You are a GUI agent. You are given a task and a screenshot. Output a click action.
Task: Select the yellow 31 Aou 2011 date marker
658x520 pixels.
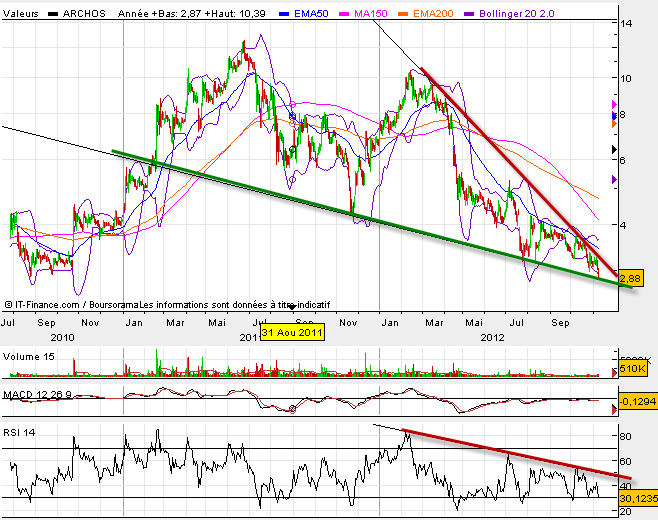[x=292, y=333]
